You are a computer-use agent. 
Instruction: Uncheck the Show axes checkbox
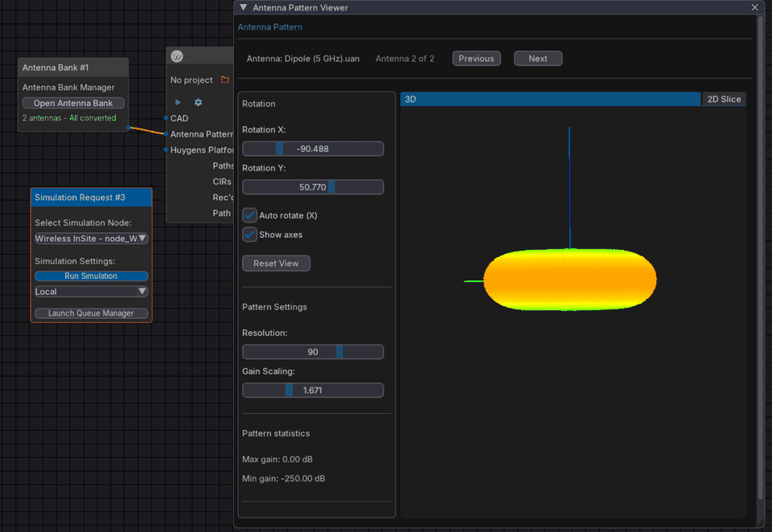pyautogui.click(x=249, y=235)
